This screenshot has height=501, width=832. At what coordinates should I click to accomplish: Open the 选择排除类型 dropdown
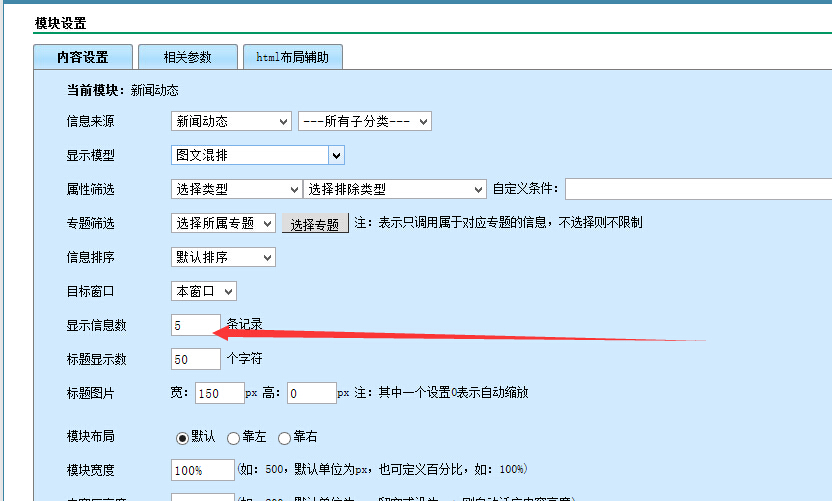point(394,189)
